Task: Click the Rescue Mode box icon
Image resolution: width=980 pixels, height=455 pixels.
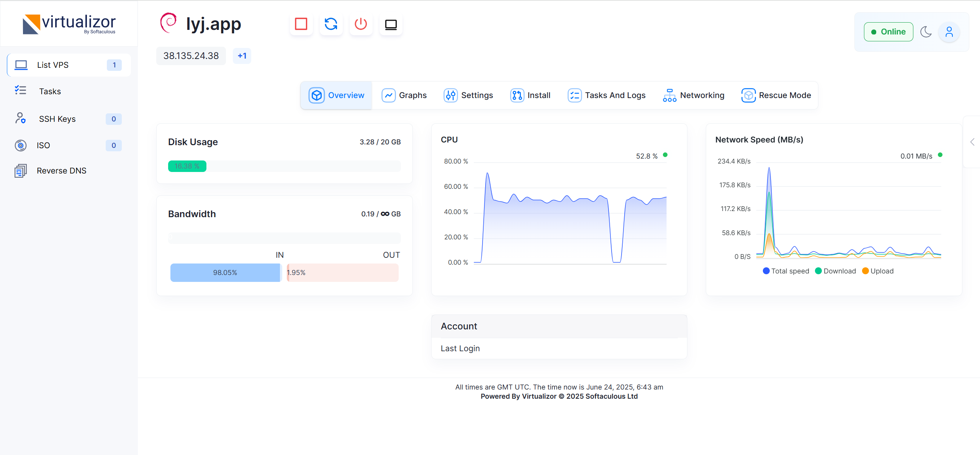Action: tap(748, 95)
